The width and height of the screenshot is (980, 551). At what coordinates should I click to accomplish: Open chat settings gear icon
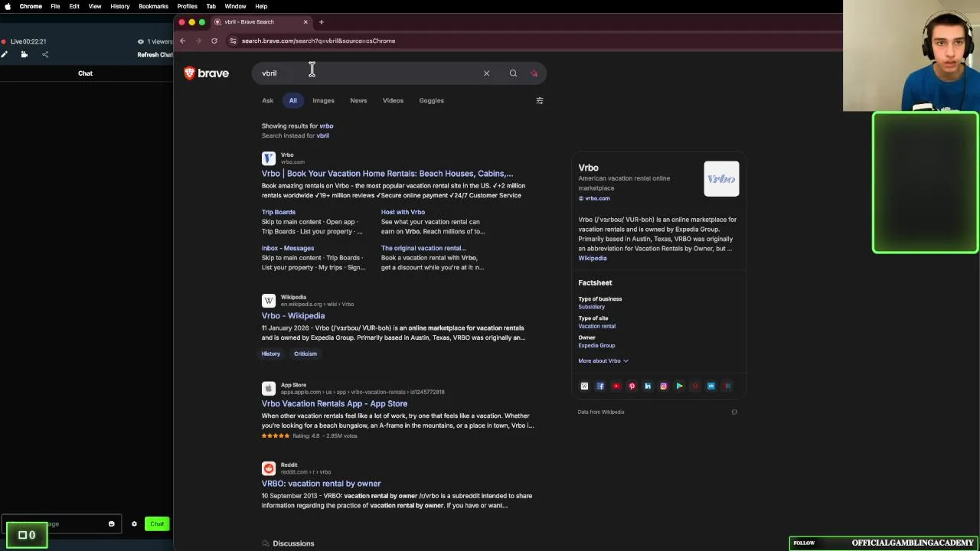(x=134, y=524)
